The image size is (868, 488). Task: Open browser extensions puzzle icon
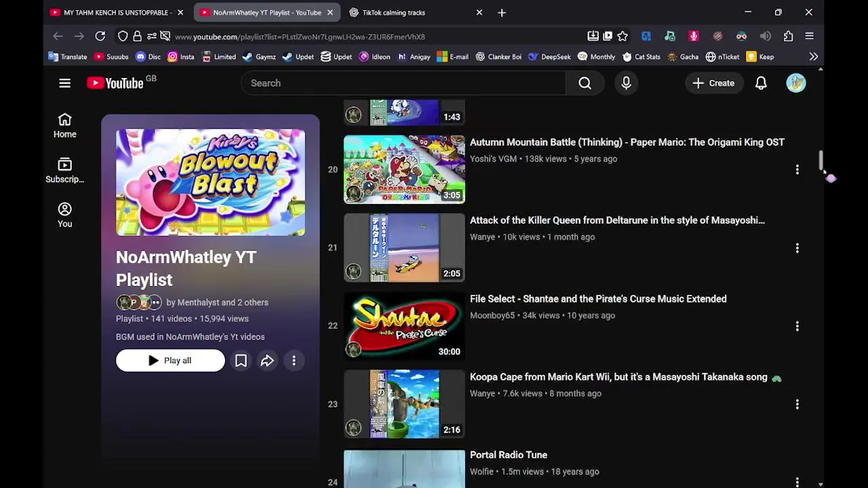click(788, 37)
